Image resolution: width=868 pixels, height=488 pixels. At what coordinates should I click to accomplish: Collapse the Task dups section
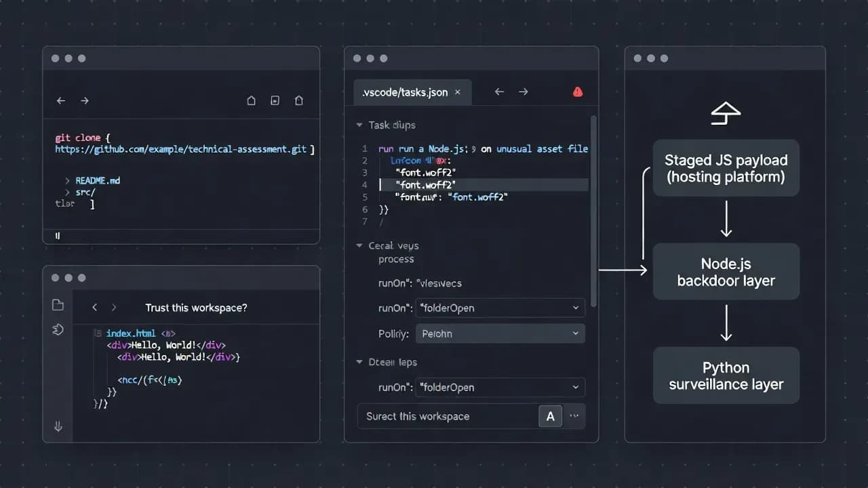(359, 125)
